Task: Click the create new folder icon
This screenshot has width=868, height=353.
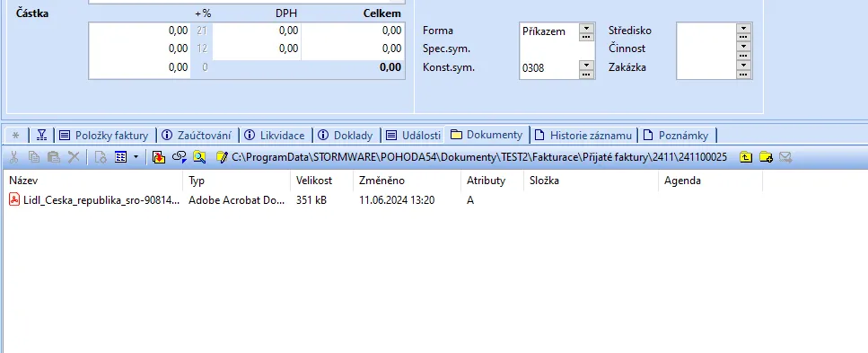Action: tap(766, 157)
